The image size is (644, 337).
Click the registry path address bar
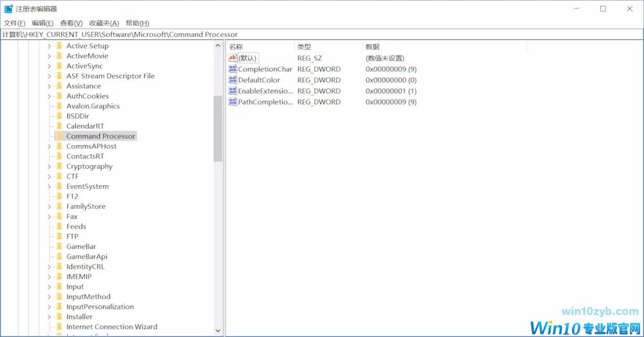(x=322, y=35)
